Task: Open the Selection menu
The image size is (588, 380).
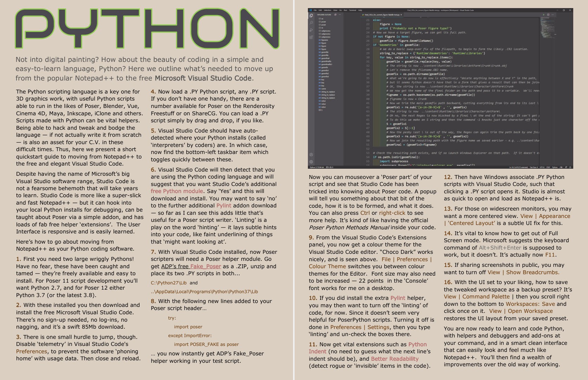Action: [x=328, y=10]
